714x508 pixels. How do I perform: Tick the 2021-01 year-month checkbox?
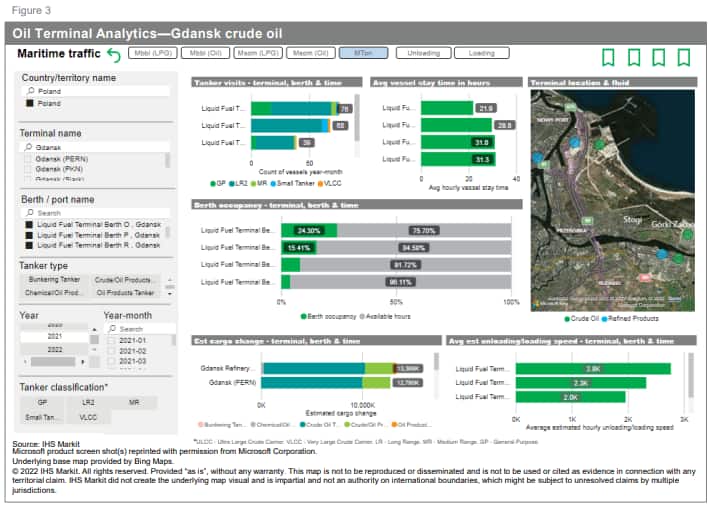(x=111, y=340)
